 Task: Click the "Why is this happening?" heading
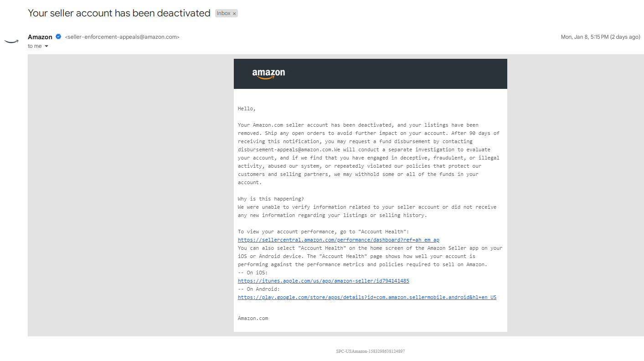point(271,199)
